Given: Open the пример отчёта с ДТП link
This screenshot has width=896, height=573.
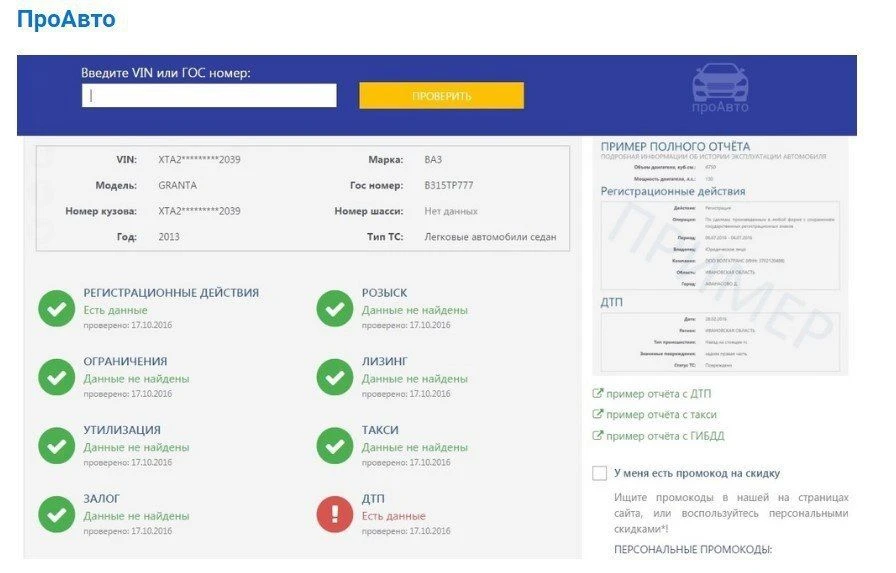Looking at the screenshot, I should tap(658, 394).
